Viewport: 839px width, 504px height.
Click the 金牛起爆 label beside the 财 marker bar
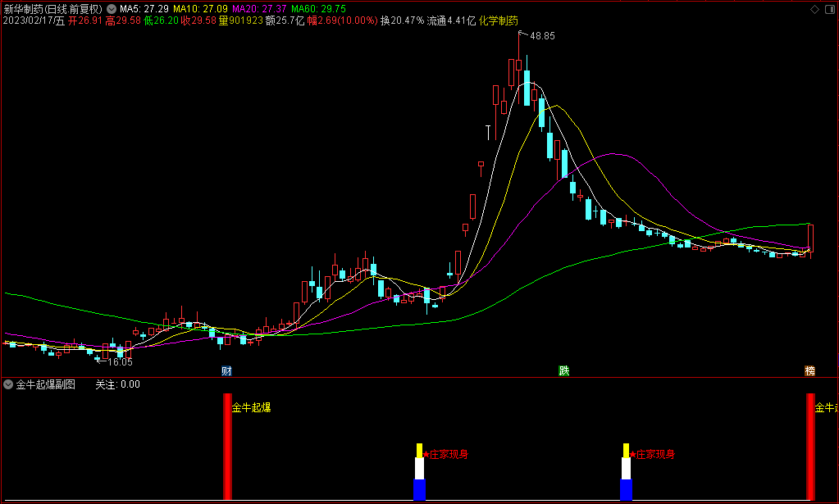(x=251, y=407)
